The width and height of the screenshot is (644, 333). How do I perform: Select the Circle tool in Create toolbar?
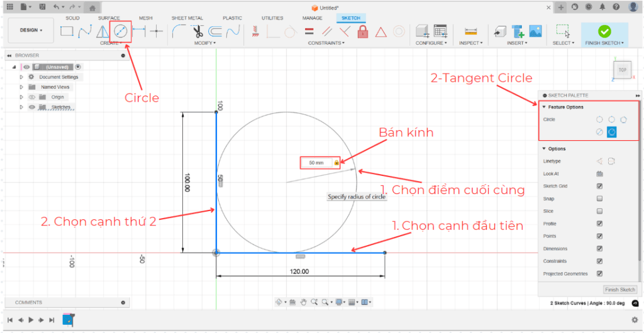point(120,31)
